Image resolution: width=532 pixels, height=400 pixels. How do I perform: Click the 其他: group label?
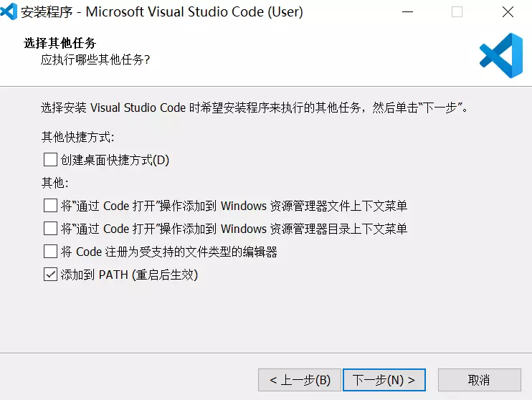pyautogui.click(x=55, y=183)
